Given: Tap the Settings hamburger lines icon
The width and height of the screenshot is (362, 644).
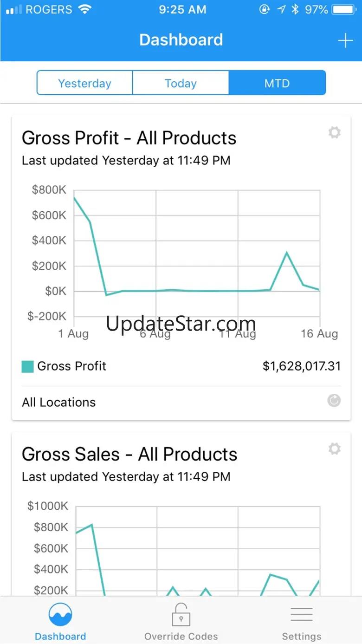Looking at the screenshot, I should coord(301,614).
